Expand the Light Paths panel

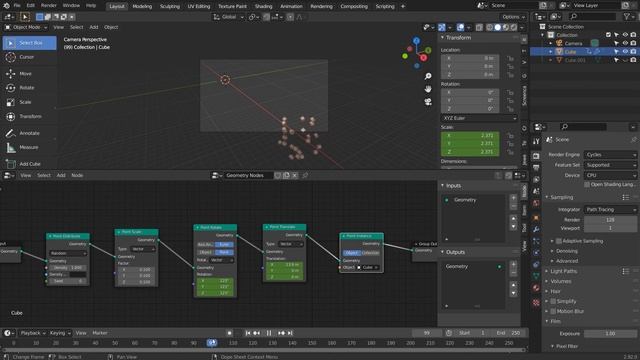(x=563, y=271)
